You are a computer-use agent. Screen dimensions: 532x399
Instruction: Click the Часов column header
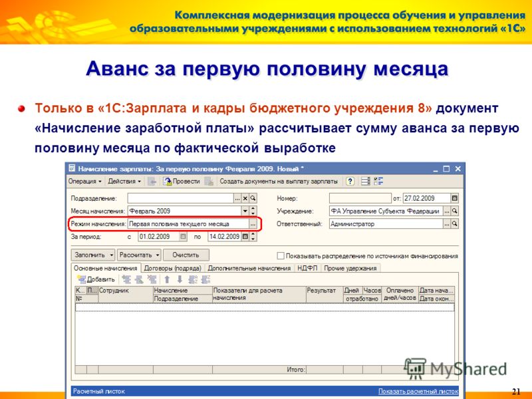(372, 291)
